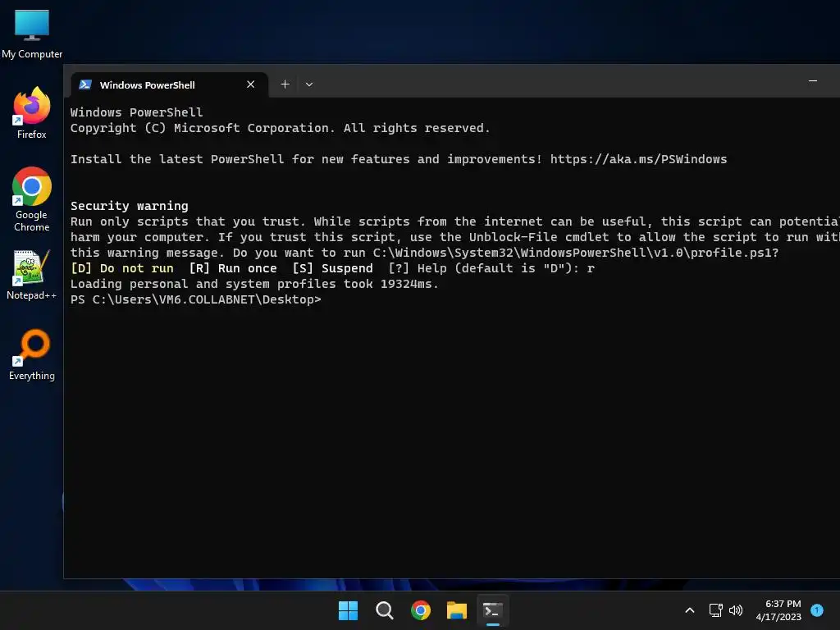The image size is (840, 630).
Task: Open Notepad++ desktop shortcut
Action: point(32,275)
